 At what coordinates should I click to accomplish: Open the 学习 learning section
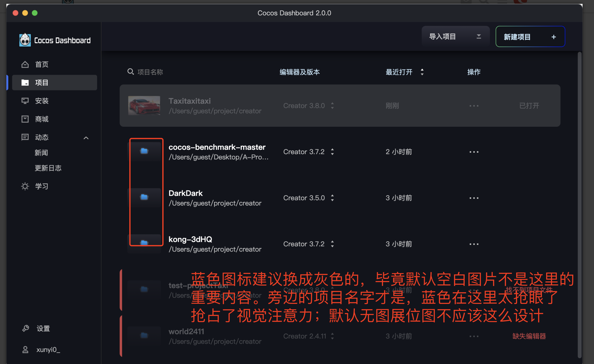click(41, 186)
